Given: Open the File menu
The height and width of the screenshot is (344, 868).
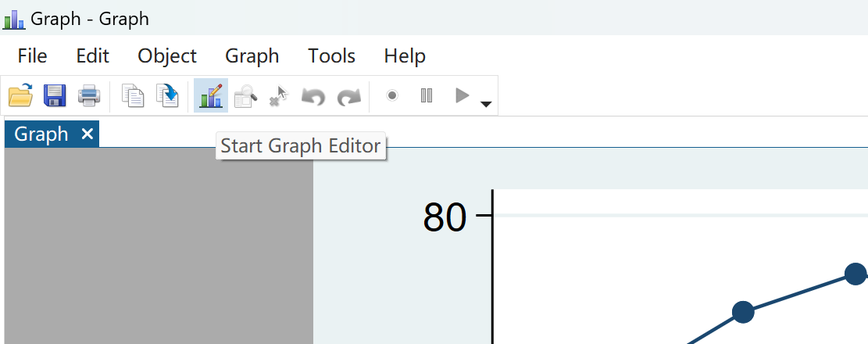Looking at the screenshot, I should pos(32,56).
